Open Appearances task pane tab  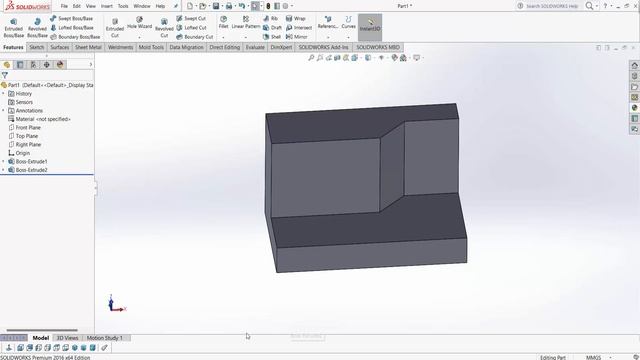pos(634,108)
